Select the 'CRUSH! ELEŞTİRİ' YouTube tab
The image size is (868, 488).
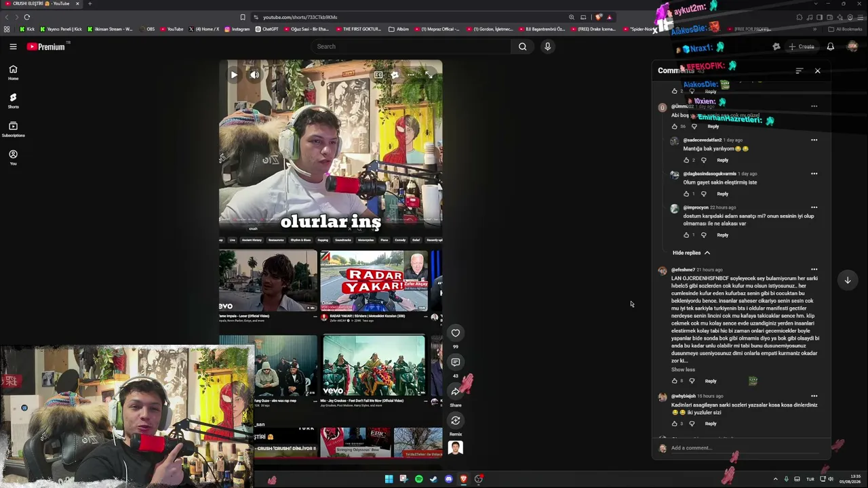coord(42,3)
